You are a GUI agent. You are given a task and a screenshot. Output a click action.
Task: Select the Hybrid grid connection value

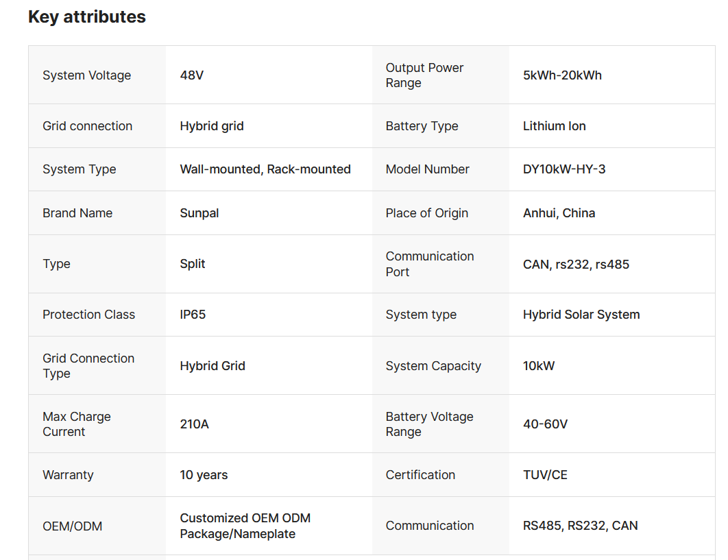click(x=212, y=126)
